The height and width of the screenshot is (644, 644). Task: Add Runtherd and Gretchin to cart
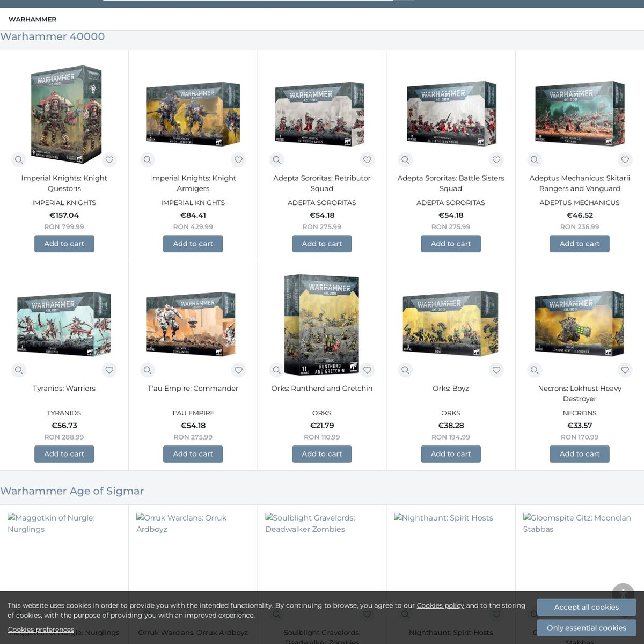(322, 454)
